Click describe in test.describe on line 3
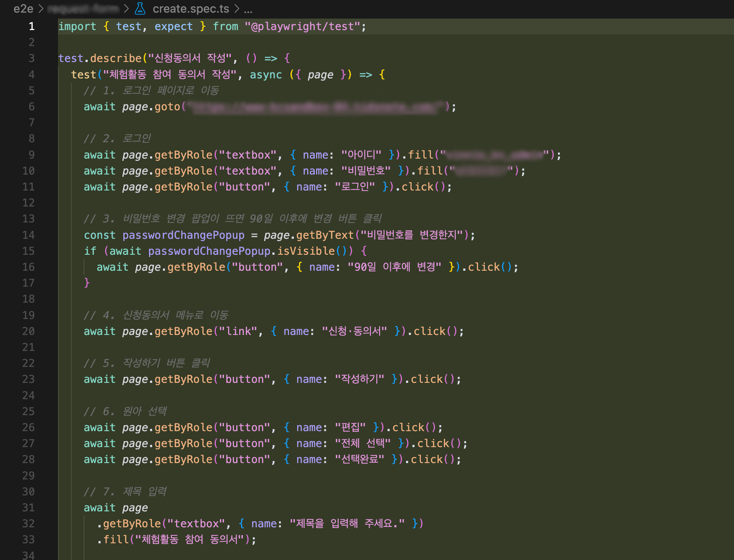Screen dimensions: 734x560 click(x=116, y=58)
